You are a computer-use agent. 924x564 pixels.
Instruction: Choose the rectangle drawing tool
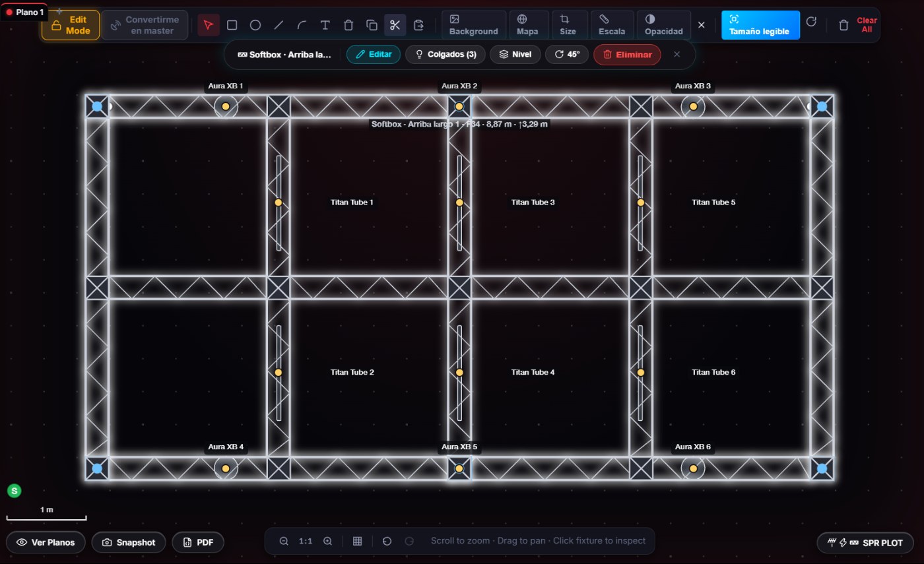232,25
